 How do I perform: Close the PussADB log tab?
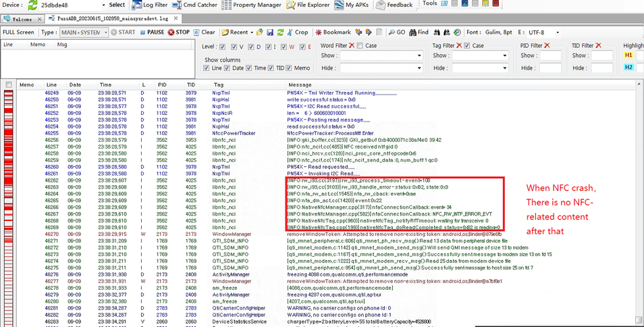[x=176, y=18]
